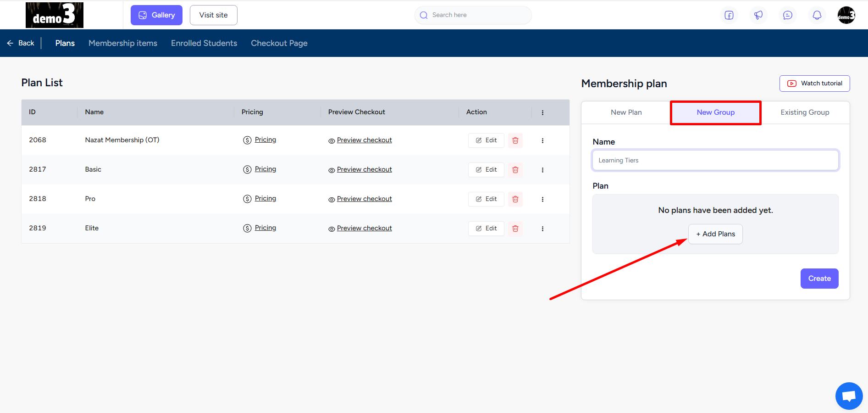The width and height of the screenshot is (868, 413).
Task: Go back using the Back arrow
Action: point(21,43)
